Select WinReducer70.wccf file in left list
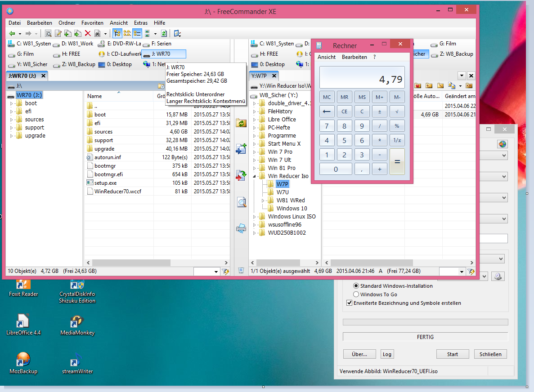534x392 pixels. [118, 191]
